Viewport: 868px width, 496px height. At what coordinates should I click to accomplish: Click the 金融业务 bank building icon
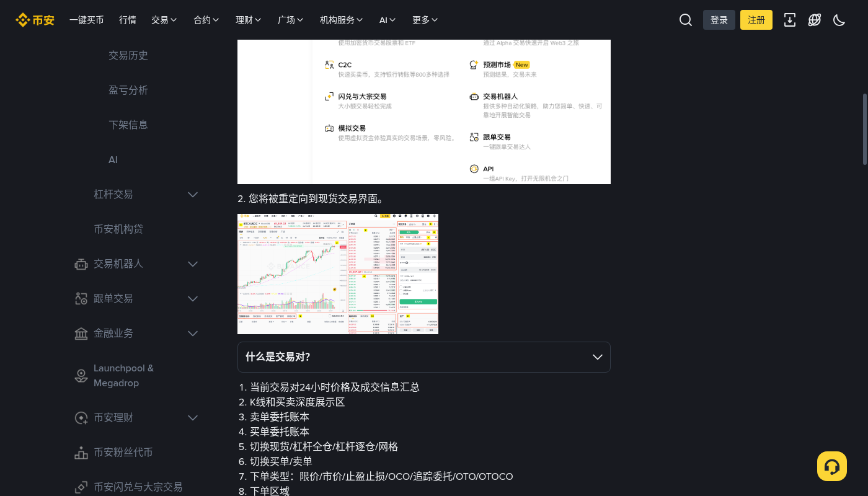pyautogui.click(x=81, y=334)
